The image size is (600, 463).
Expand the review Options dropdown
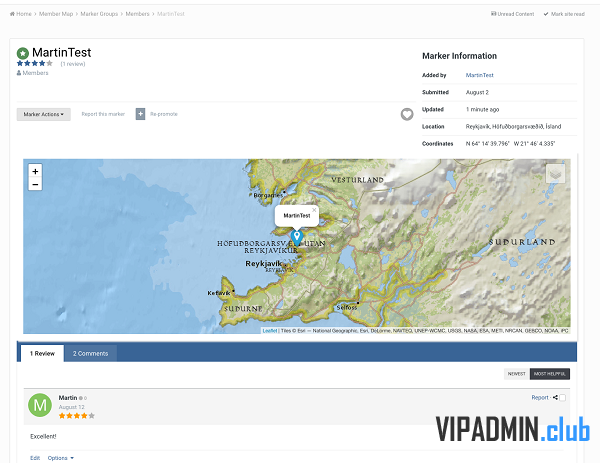(60, 458)
